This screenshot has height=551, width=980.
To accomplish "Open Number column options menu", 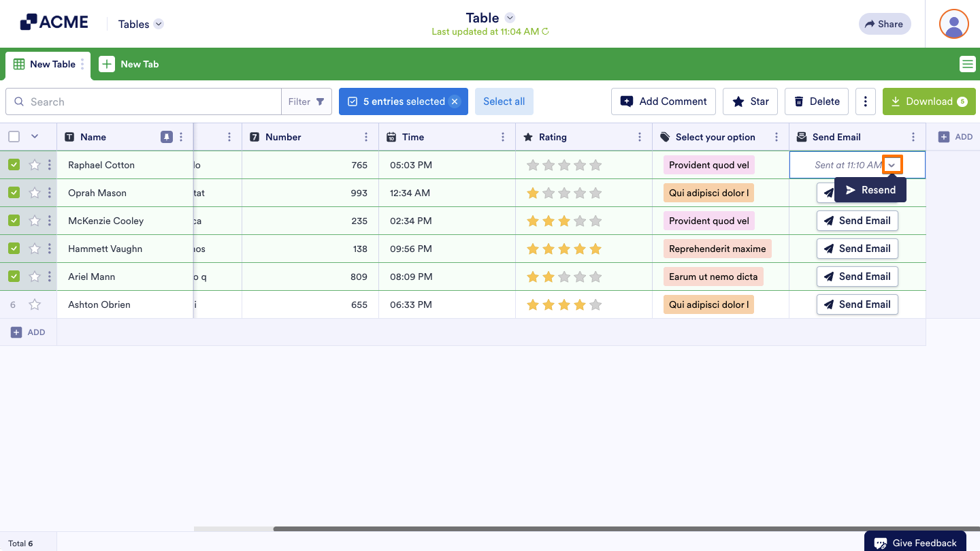I will tap(366, 137).
